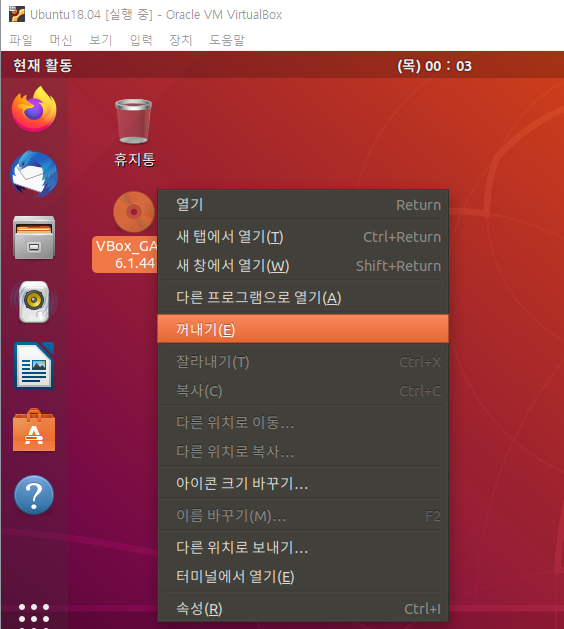Open the 파일 menu in VirtualBox
The height and width of the screenshot is (629, 564).
click(20, 40)
